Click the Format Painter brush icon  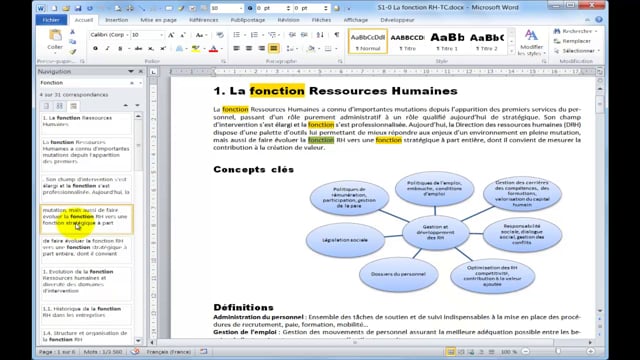point(72,51)
